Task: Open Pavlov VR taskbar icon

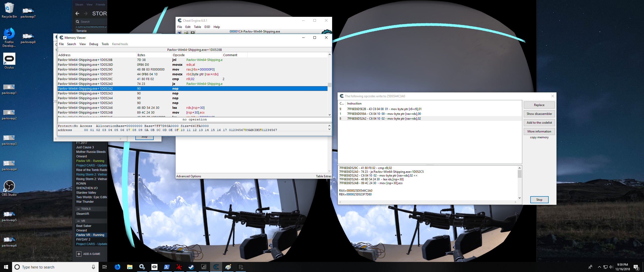Action: (240, 267)
